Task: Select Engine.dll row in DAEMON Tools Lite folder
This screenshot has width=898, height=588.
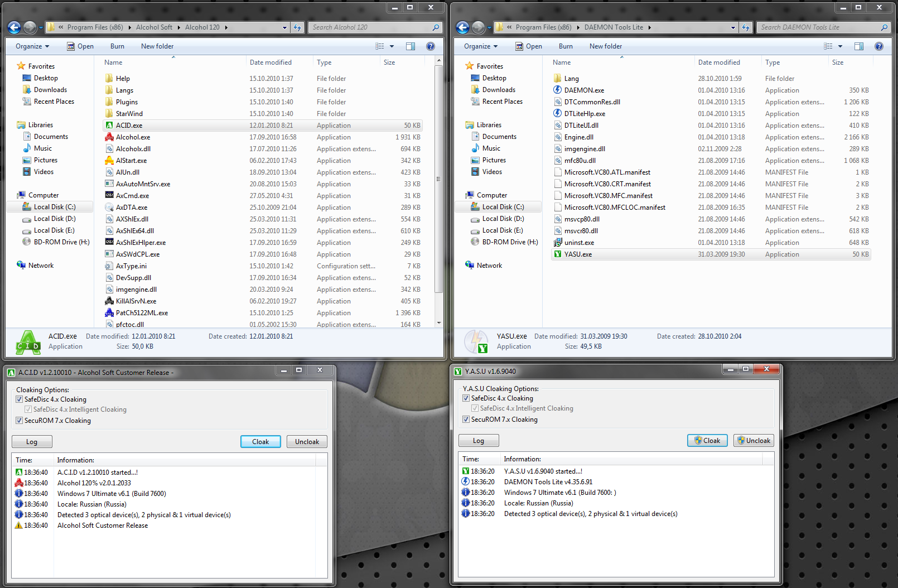Action: (711, 137)
